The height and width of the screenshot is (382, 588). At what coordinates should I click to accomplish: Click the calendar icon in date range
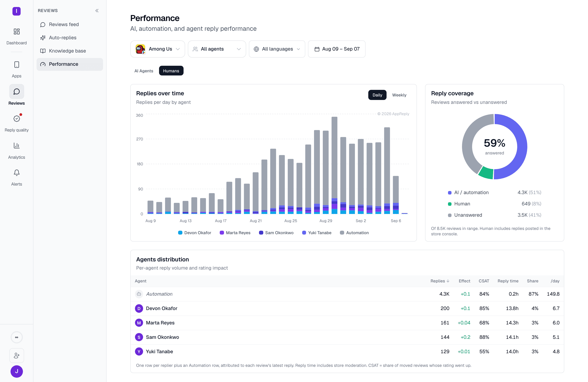[x=317, y=49]
